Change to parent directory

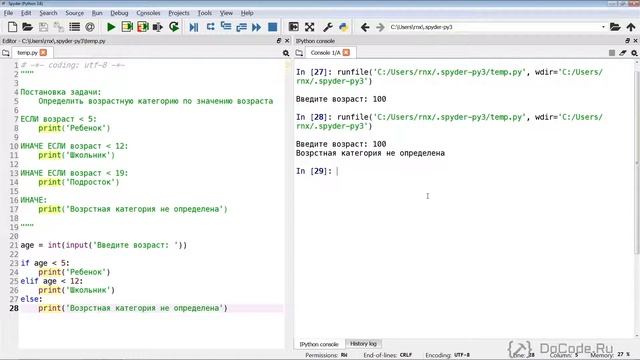[631, 27]
